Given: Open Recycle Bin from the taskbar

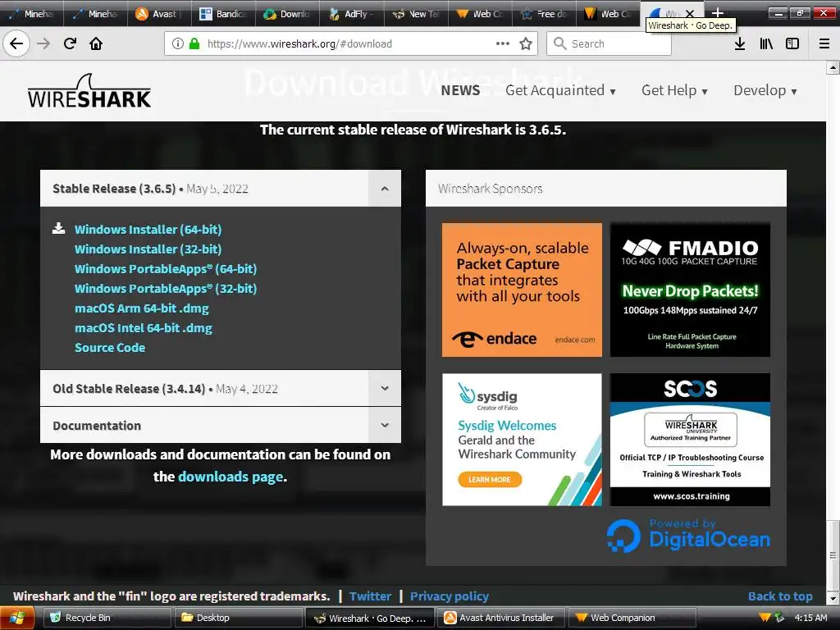Looking at the screenshot, I should click(x=108, y=618).
